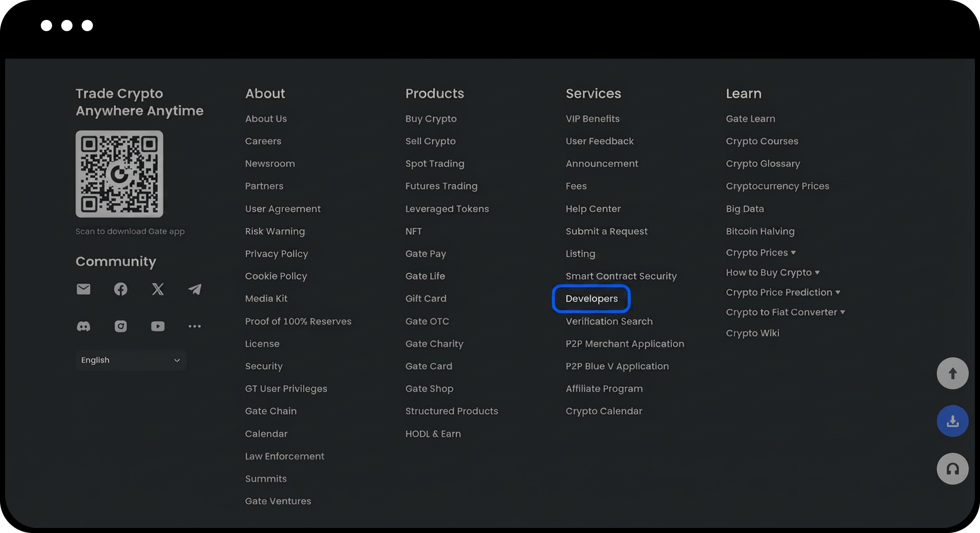Image resolution: width=980 pixels, height=533 pixels.
Task: Open Proof of 100% Reserves link
Action: tap(298, 322)
